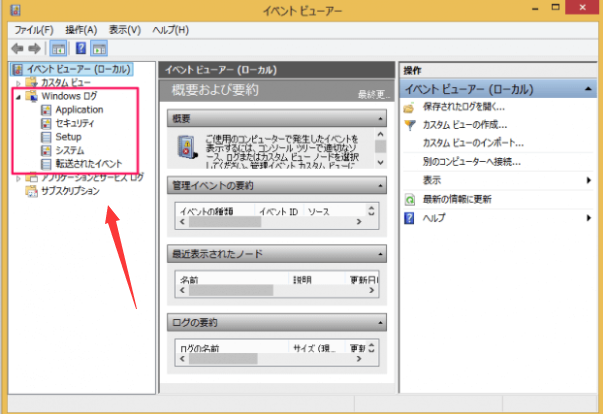Screen dimensions: 603x414
Task: Click カスタム ビューの作成... action
Action: [x=465, y=125]
